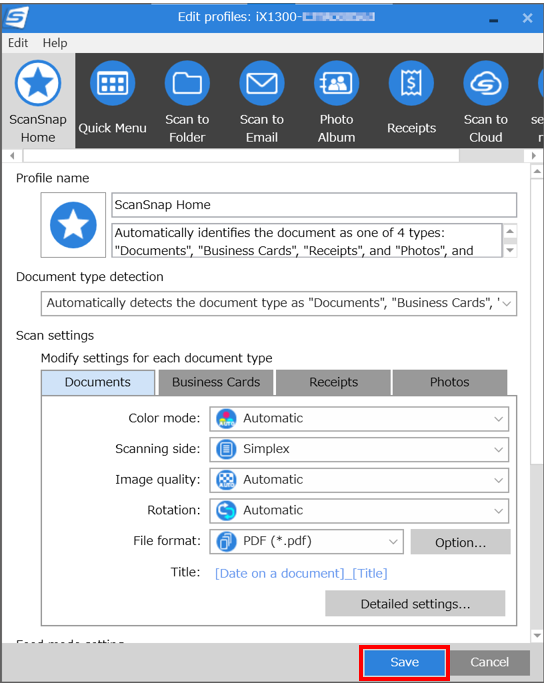Viewport: 547px width, 685px height.
Task: Open the Image quality dropdown
Action: coord(359,480)
